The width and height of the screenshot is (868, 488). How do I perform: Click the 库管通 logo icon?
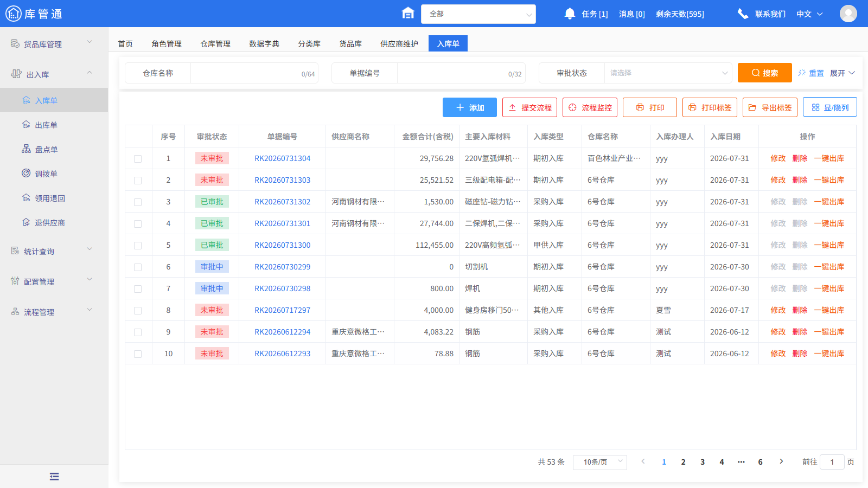pyautogui.click(x=14, y=14)
